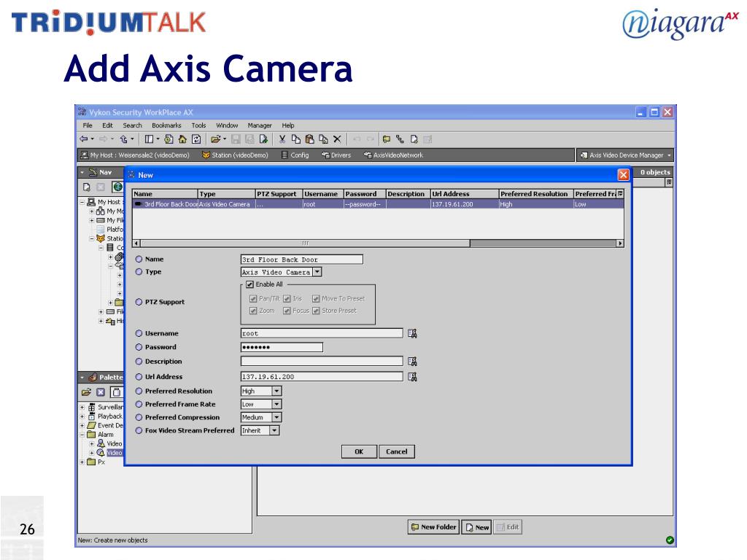This screenshot has height=560, width=747.
Task: Open the Bookmarks menu
Action: [166, 125]
